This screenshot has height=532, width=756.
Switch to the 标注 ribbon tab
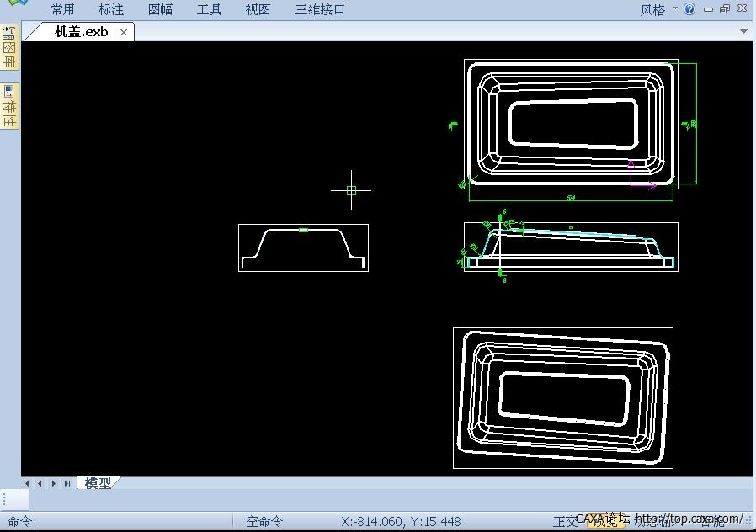[x=111, y=10]
